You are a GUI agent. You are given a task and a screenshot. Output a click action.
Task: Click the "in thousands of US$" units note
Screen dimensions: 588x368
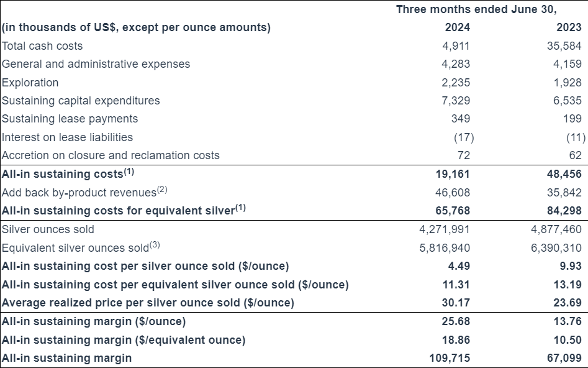[x=136, y=27]
